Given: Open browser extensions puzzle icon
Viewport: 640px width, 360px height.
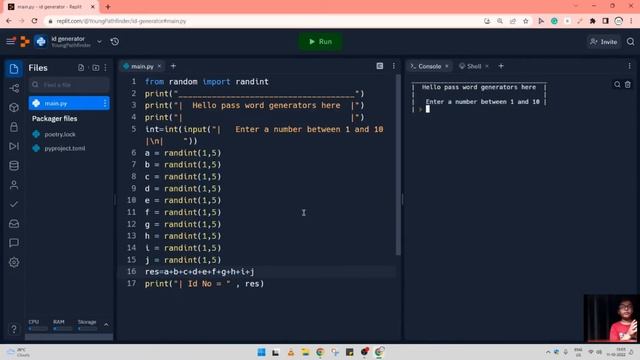Looking at the screenshot, I should click(x=593, y=21).
